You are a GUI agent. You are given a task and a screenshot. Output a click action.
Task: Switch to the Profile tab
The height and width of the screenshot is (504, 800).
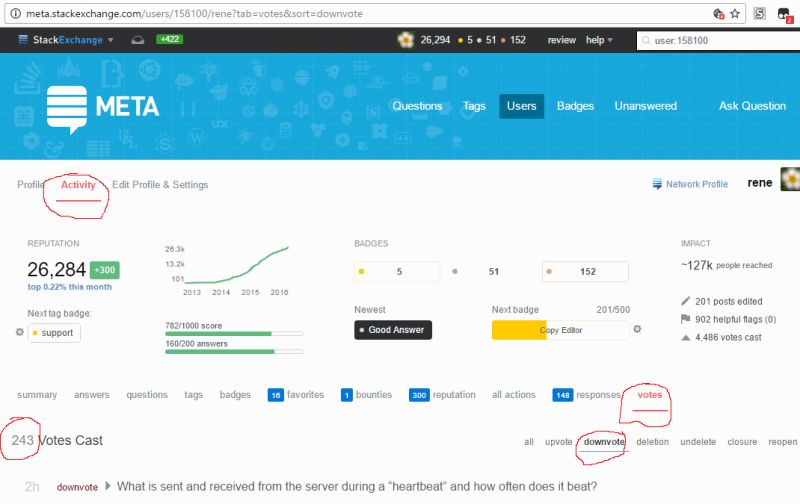click(30, 185)
